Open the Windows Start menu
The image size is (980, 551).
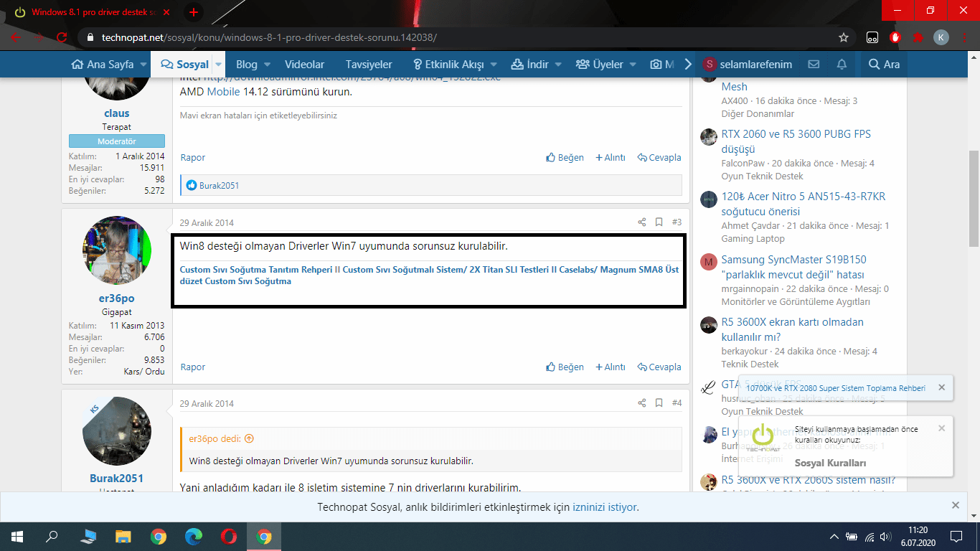17,536
